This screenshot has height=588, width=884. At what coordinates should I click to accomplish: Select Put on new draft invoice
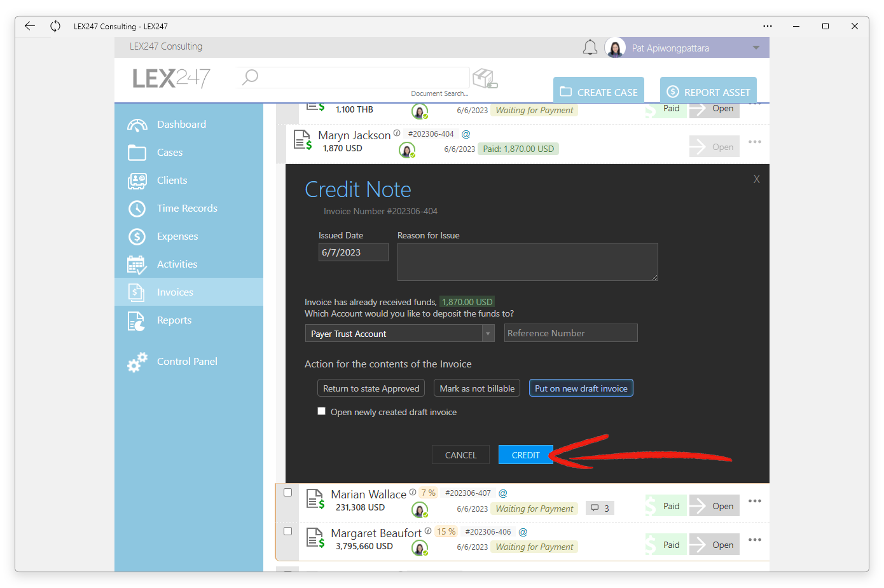pos(581,388)
